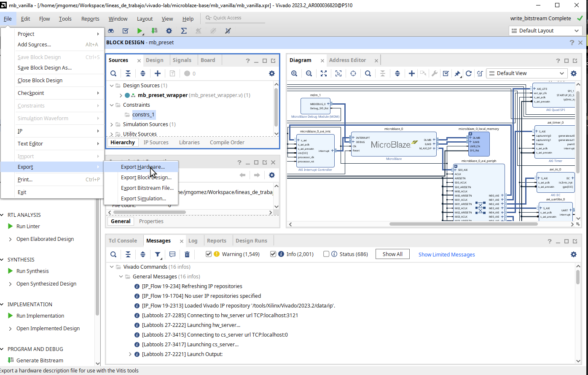Viewport: 588px width, 375px height.
Task: Switch to the Compile Order tab
Action: coord(227,143)
